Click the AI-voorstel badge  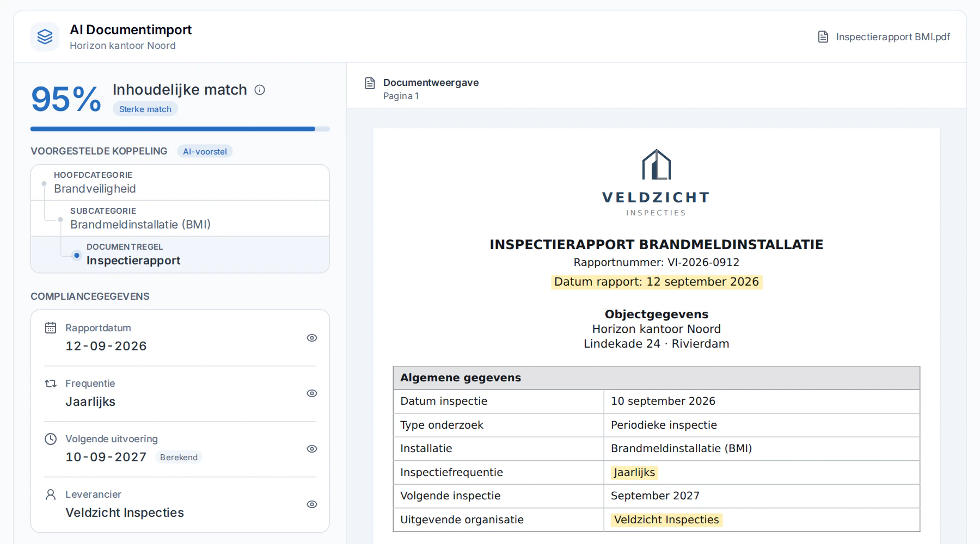[x=205, y=152]
